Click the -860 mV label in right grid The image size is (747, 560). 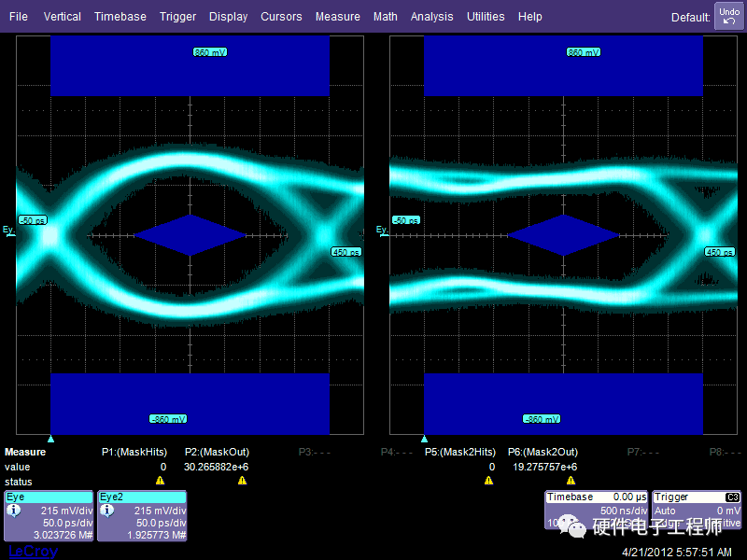coord(542,419)
